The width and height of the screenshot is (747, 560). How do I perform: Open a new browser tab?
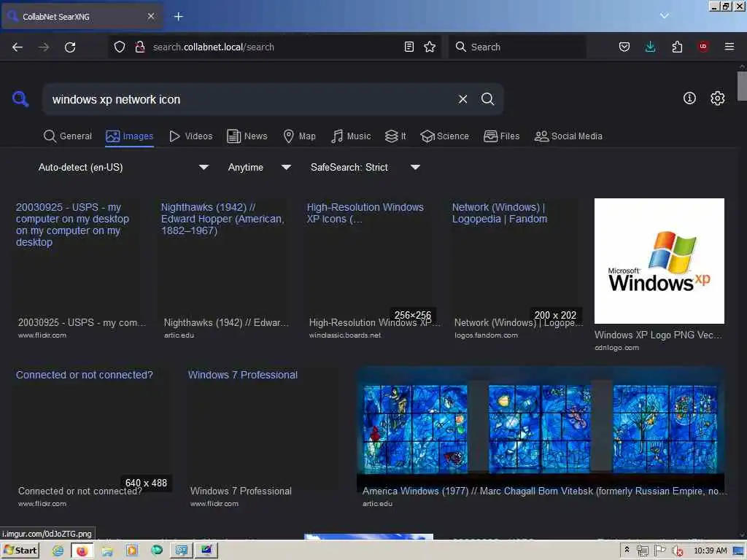[x=178, y=17]
